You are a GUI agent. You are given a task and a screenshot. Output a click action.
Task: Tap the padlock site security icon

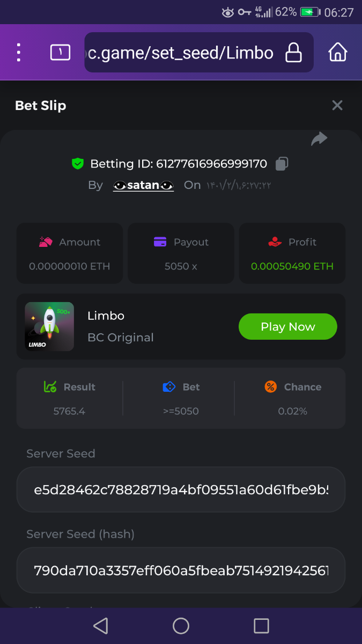coord(293,53)
